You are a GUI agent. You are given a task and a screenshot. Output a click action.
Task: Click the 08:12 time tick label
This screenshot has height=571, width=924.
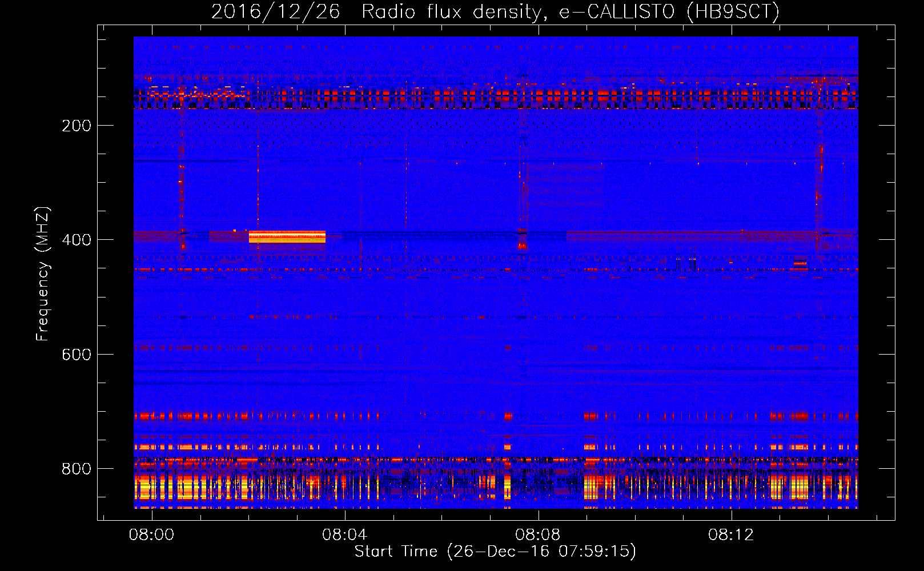(x=731, y=535)
